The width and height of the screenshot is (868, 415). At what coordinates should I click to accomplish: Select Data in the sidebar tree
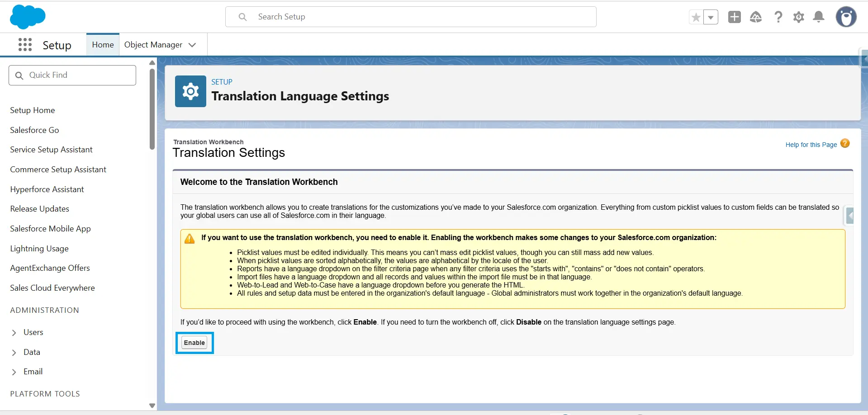[32, 352]
